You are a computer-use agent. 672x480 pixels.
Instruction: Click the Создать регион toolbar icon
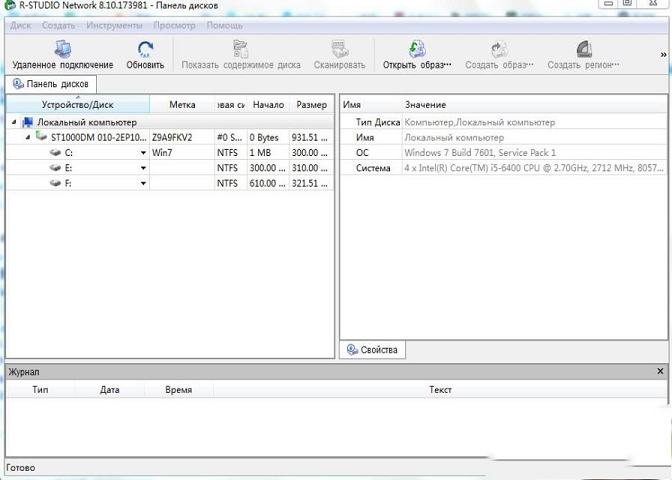pyautogui.click(x=584, y=49)
